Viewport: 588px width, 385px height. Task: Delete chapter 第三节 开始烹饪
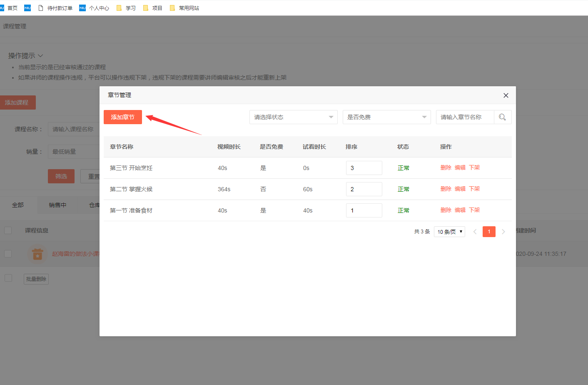point(446,167)
